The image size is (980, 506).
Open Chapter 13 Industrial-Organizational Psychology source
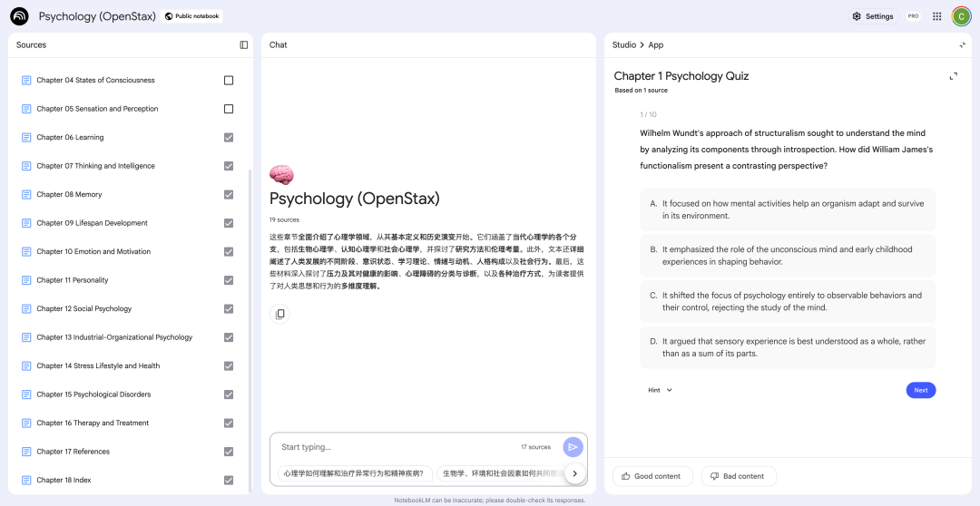pyautogui.click(x=114, y=337)
